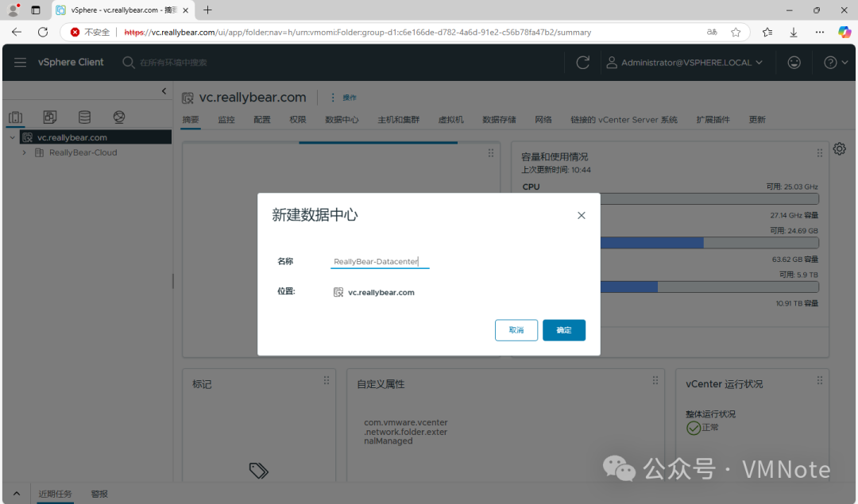Select ReallyBear-Cloud datacenter in tree

[83, 152]
